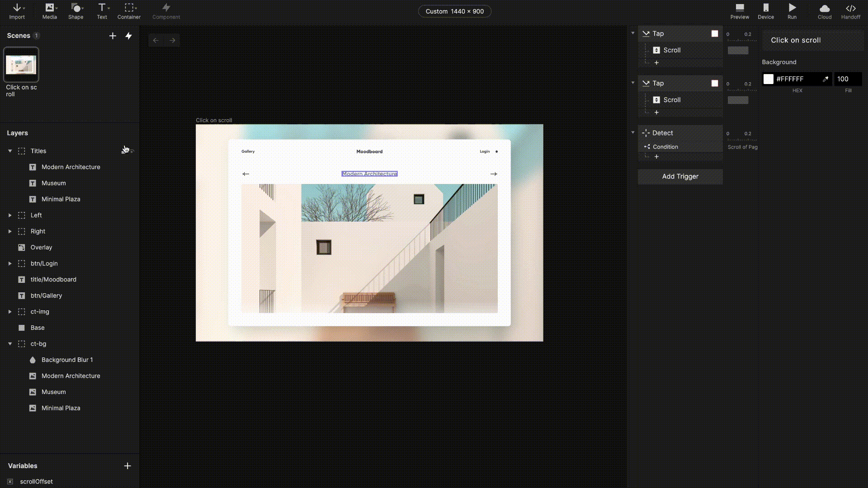Click the Run prototype button
Screen dimensions: 868x488
click(792, 11)
